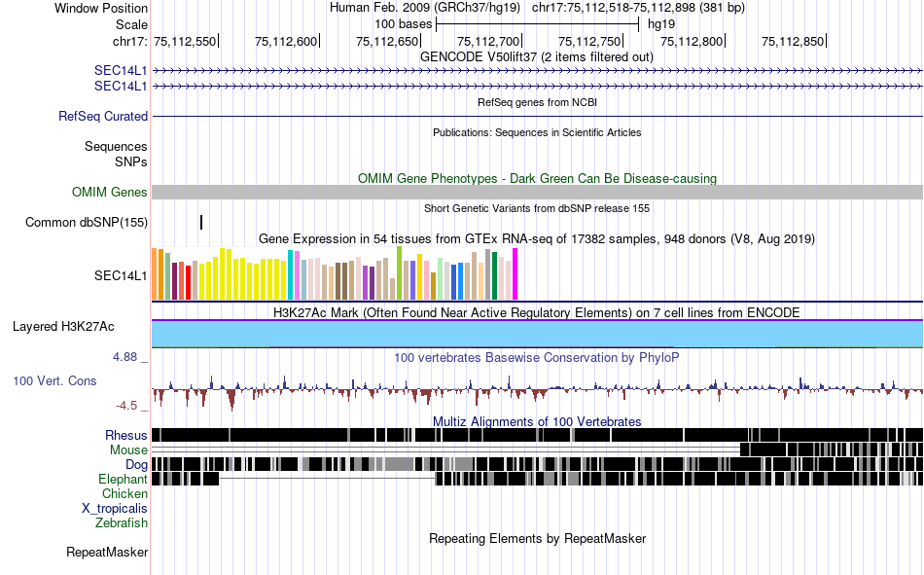Select the Common dbSNP(155) label
The width and height of the screenshot is (924, 575).
87,223
